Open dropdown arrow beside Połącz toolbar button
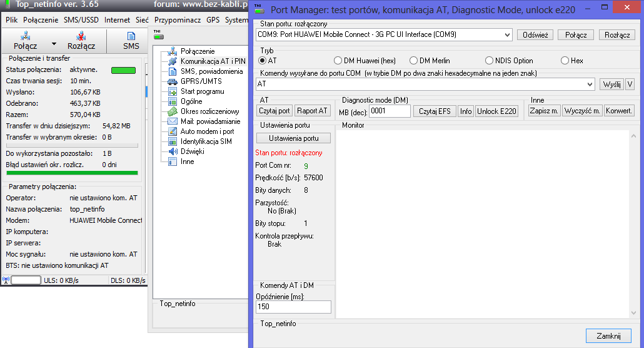The image size is (644, 348). pyautogui.click(x=54, y=44)
